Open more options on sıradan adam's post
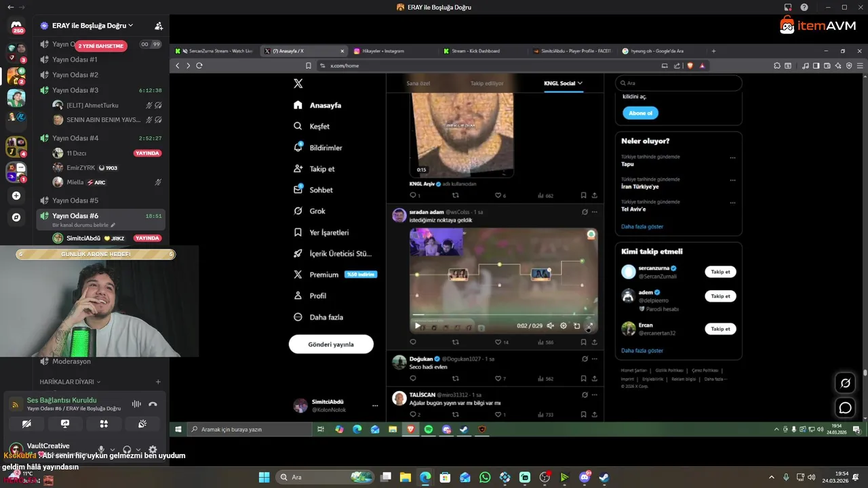This screenshot has height=488, width=868. pos(595,211)
